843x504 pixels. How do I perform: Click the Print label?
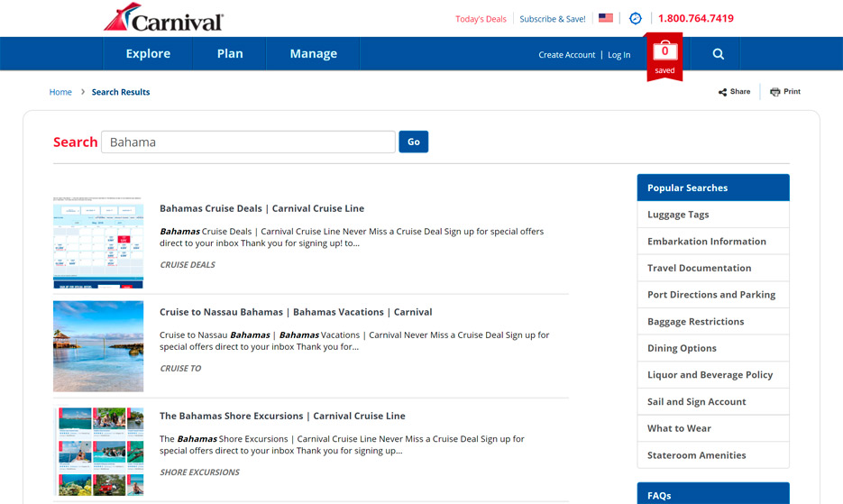coord(792,91)
